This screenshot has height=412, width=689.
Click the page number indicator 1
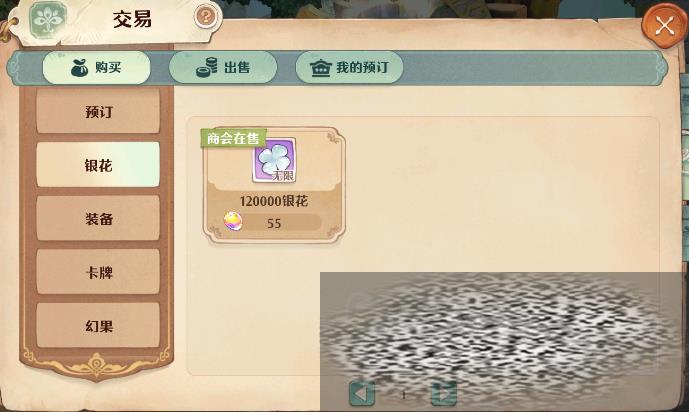point(403,395)
